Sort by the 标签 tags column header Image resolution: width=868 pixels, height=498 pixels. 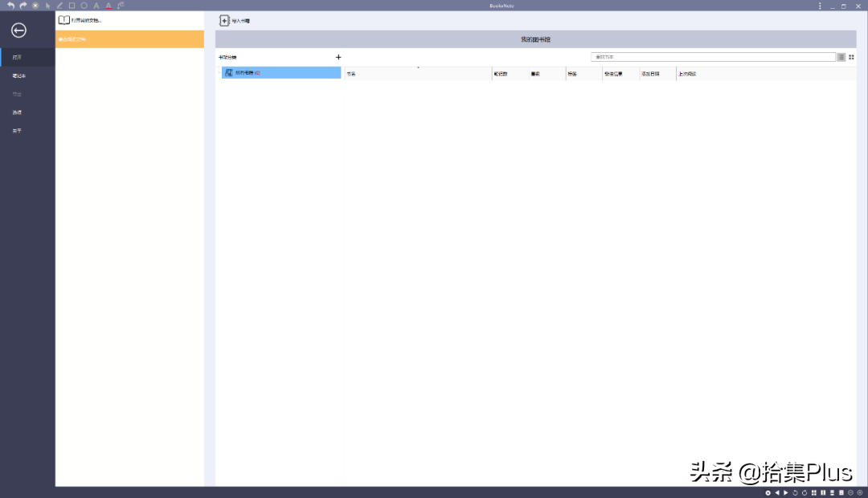pyautogui.click(x=583, y=74)
